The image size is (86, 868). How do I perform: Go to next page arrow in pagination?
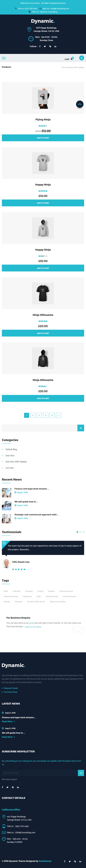tap(59, 415)
